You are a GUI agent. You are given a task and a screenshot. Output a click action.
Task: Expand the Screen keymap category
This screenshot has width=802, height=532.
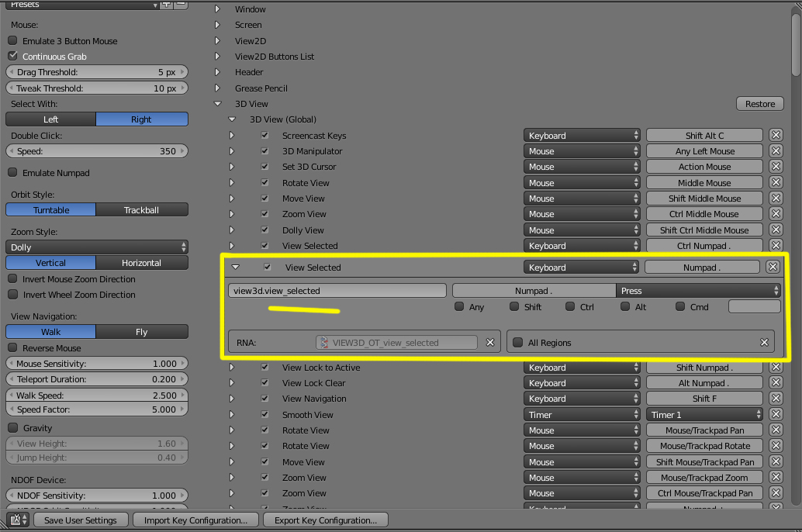click(217, 25)
